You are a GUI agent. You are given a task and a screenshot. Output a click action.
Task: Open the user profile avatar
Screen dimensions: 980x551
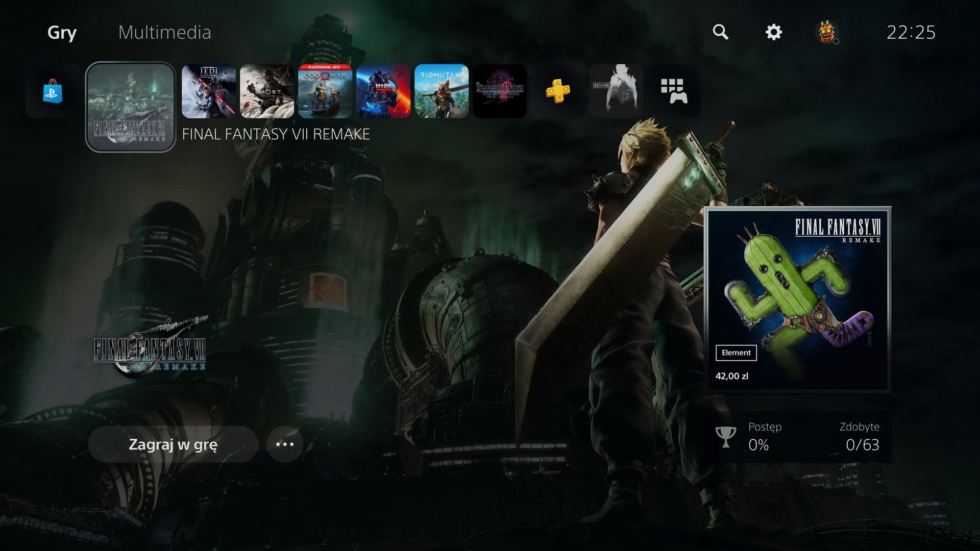click(827, 32)
